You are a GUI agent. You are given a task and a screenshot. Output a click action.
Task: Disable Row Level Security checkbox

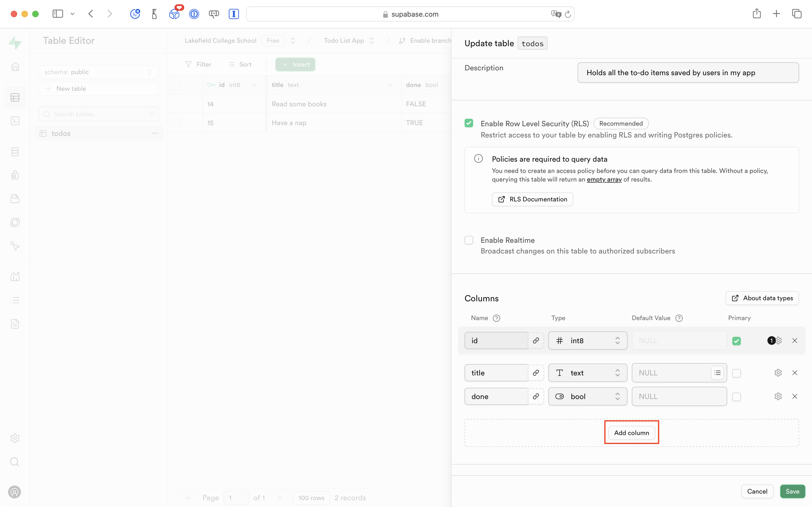tap(469, 123)
